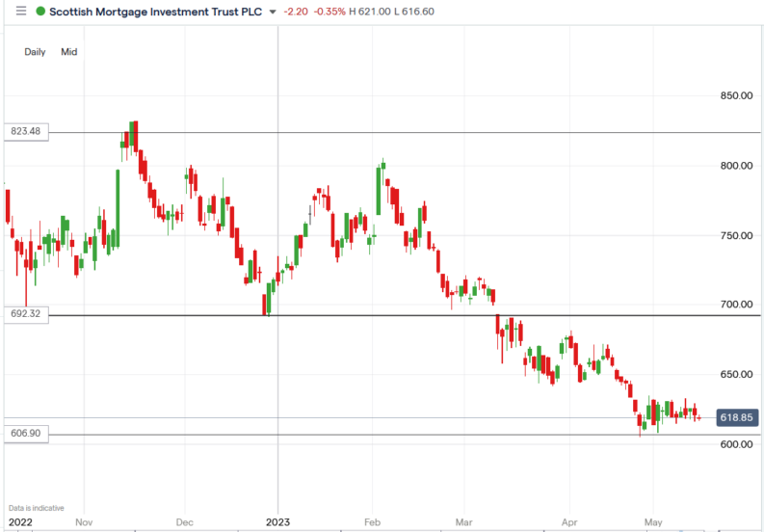The width and height of the screenshot is (764, 532).
Task: Click the Feb date axis label
Action: coord(372,522)
